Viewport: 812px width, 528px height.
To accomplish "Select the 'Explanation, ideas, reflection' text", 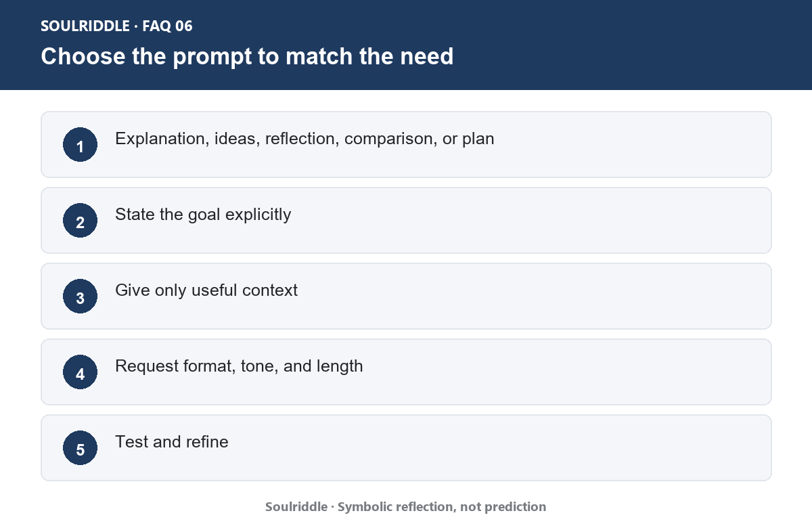I will [227, 139].
